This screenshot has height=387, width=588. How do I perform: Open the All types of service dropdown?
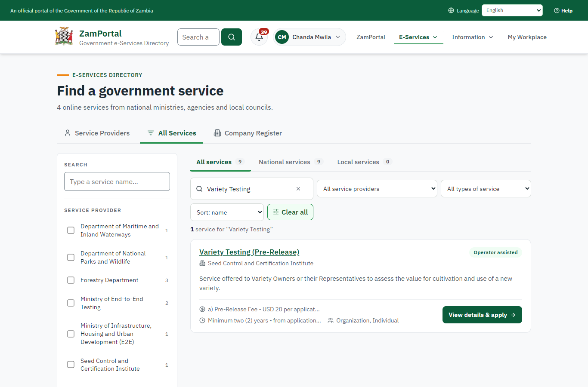click(x=486, y=189)
